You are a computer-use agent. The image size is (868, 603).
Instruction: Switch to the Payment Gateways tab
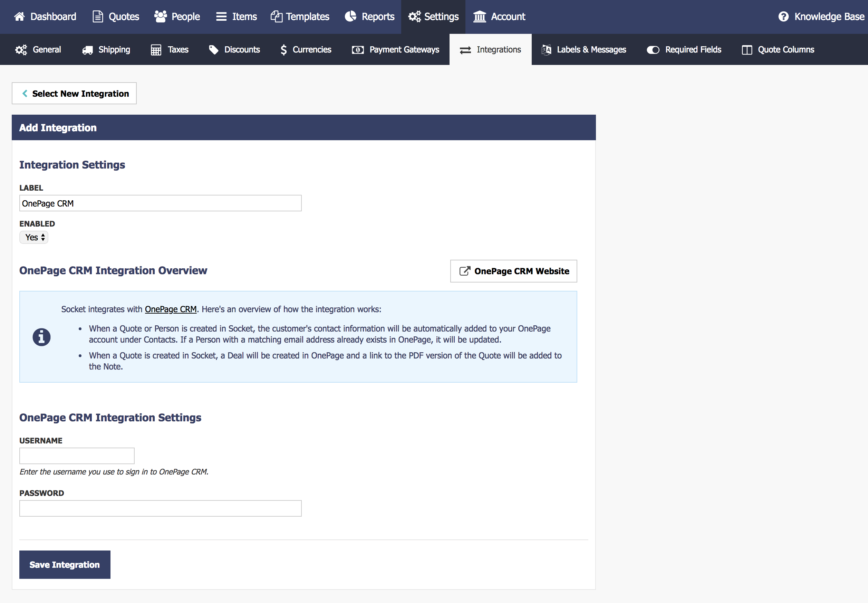click(395, 49)
